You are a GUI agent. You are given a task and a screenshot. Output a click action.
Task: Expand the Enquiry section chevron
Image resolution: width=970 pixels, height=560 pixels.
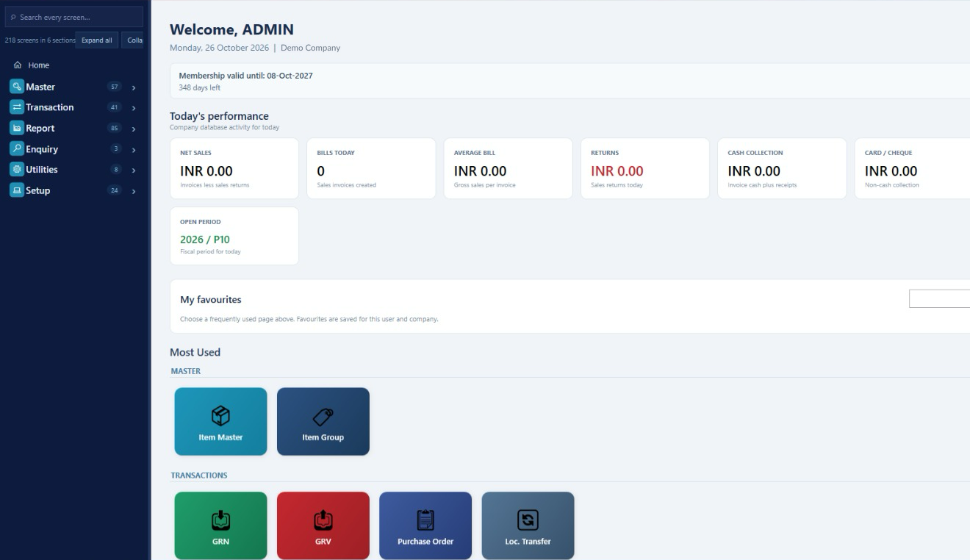click(x=134, y=149)
